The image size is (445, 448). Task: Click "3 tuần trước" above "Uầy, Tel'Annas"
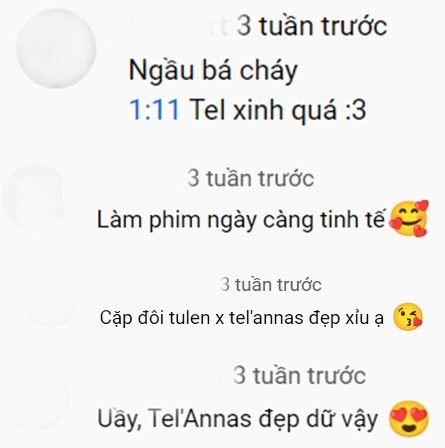[299, 375]
